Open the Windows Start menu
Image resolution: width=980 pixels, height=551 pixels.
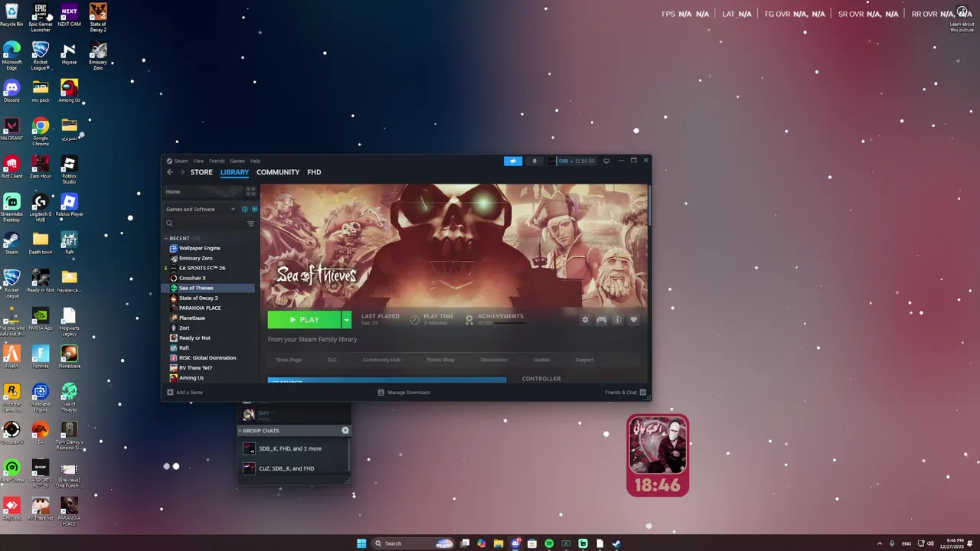[x=361, y=543]
